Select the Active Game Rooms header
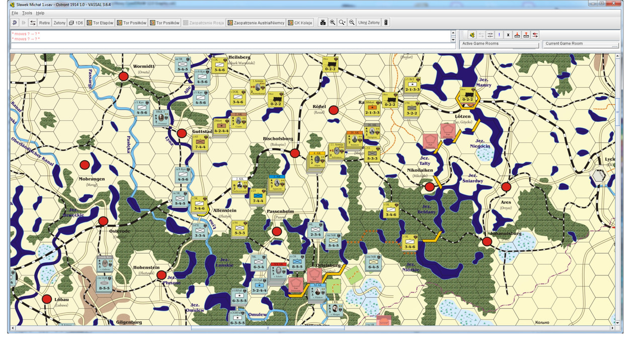Viewport: 644px width, 361px height. (x=500, y=44)
